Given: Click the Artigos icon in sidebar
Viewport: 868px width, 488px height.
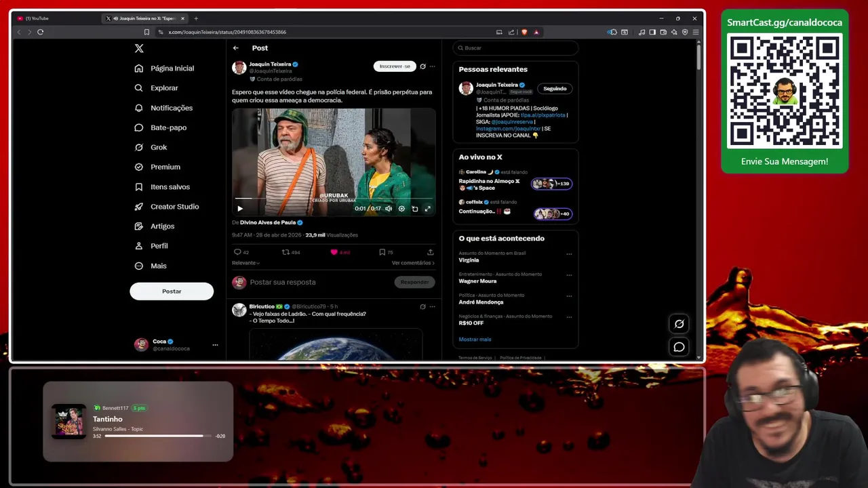Looking at the screenshot, I should (139, 226).
